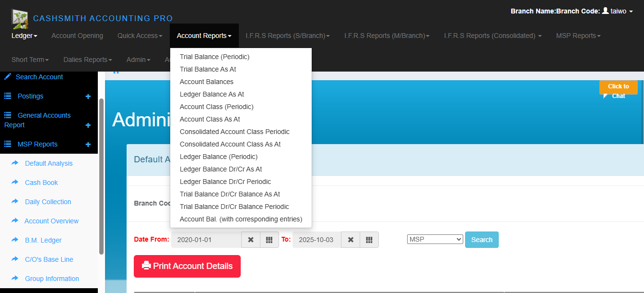
Task: Expand General Accounts Report with plus icon
Action: click(x=88, y=125)
